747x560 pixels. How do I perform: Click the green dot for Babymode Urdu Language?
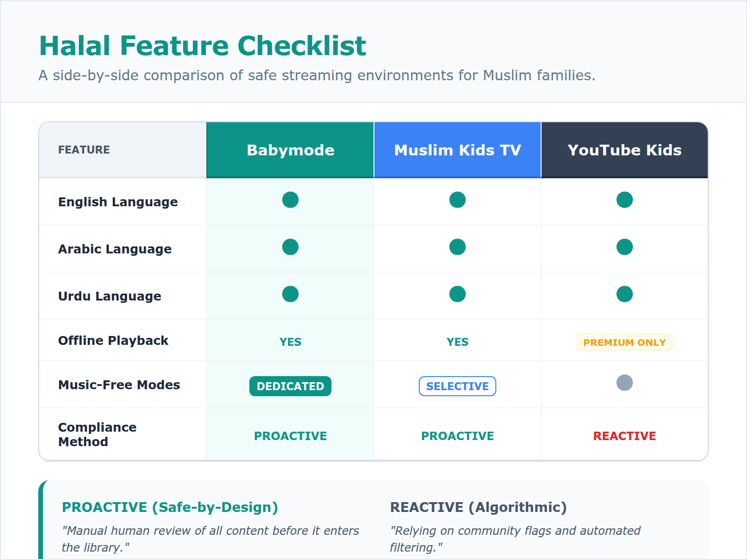click(290, 294)
